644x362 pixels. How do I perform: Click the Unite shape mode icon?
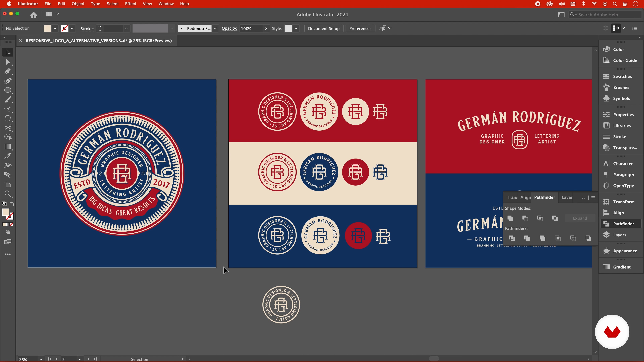click(x=510, y=218)
